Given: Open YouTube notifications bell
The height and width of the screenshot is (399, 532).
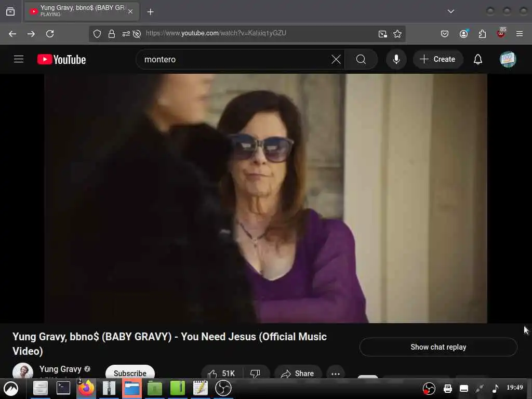Looking at the screenshot, I should click(478, 59).
